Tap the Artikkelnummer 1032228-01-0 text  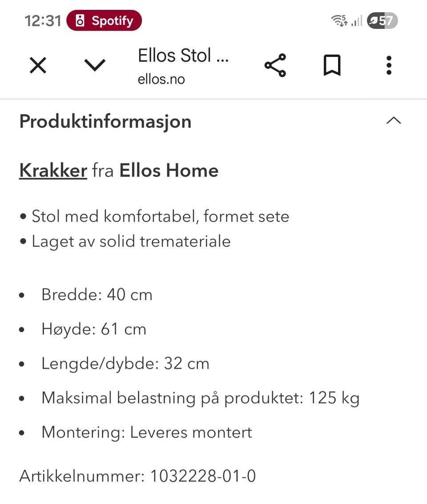click(137, 476)
